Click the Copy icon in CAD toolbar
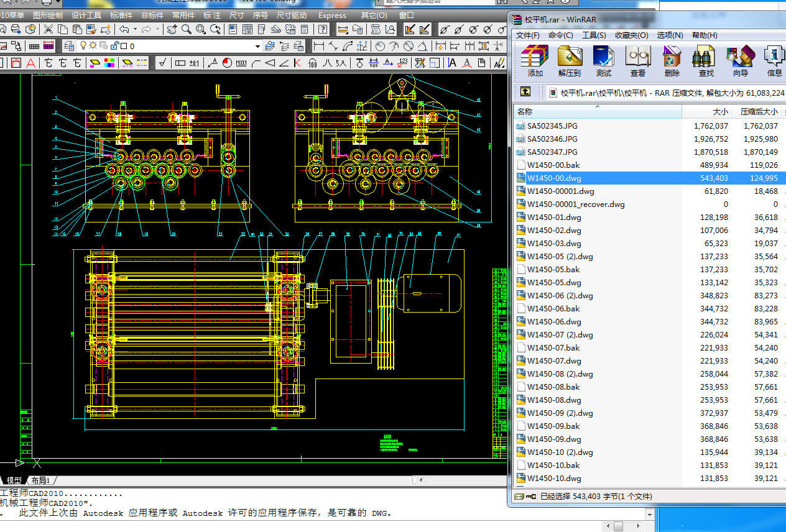786x532 pixels. coord(63,29)
